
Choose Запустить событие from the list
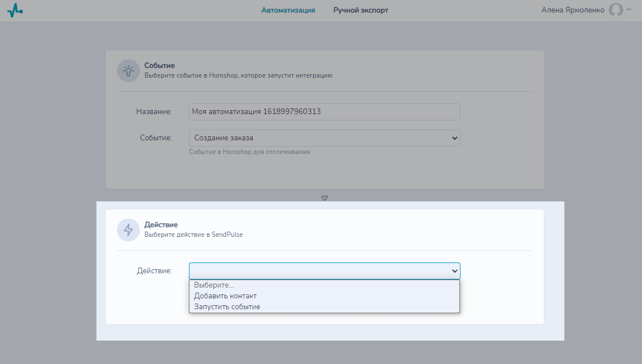pyautogui.click(x=324, y=307)
